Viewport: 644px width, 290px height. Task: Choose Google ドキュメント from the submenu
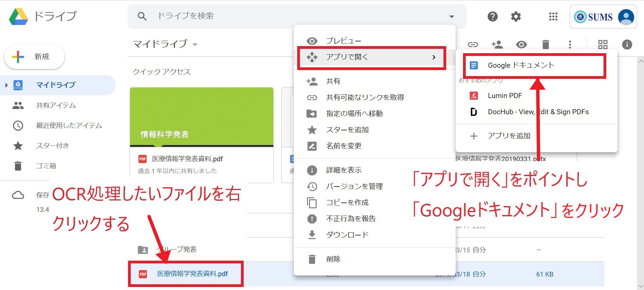(521, 65)
